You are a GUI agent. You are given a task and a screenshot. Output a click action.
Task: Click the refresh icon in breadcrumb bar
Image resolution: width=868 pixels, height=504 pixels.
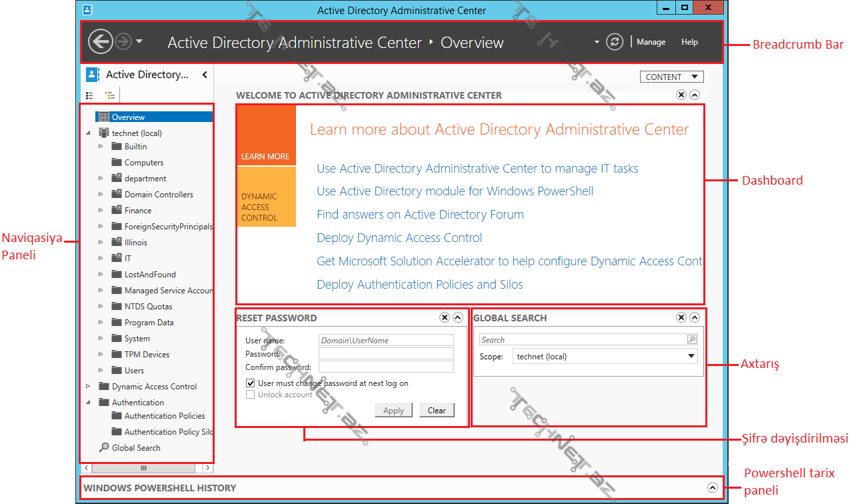(x=614, y=42)
